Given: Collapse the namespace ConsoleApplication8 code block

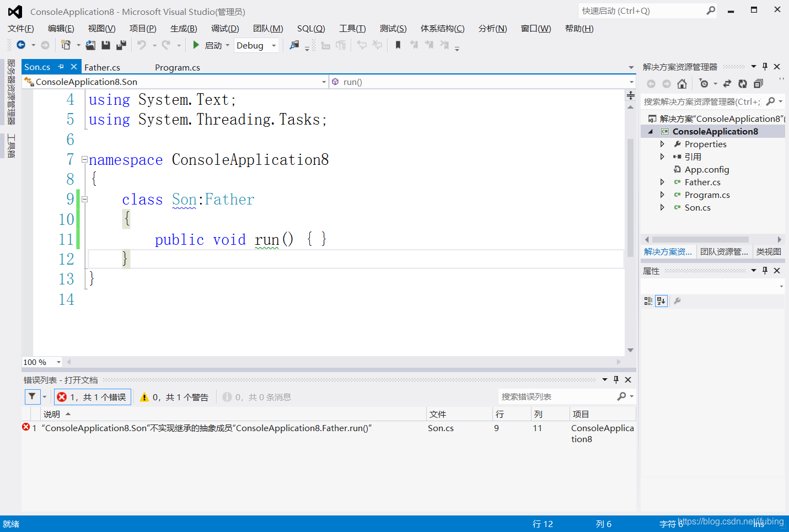Looking at the screenshot, I should tap(84, 160).
